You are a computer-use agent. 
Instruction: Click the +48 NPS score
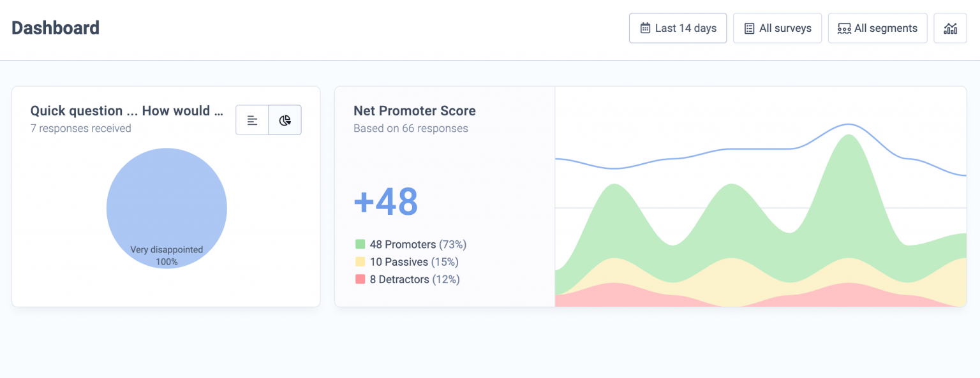[x=384, y=201]
